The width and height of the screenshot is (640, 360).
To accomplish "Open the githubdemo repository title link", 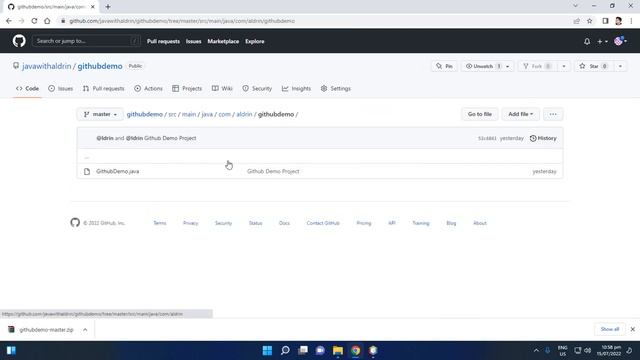I will (100, 66).
